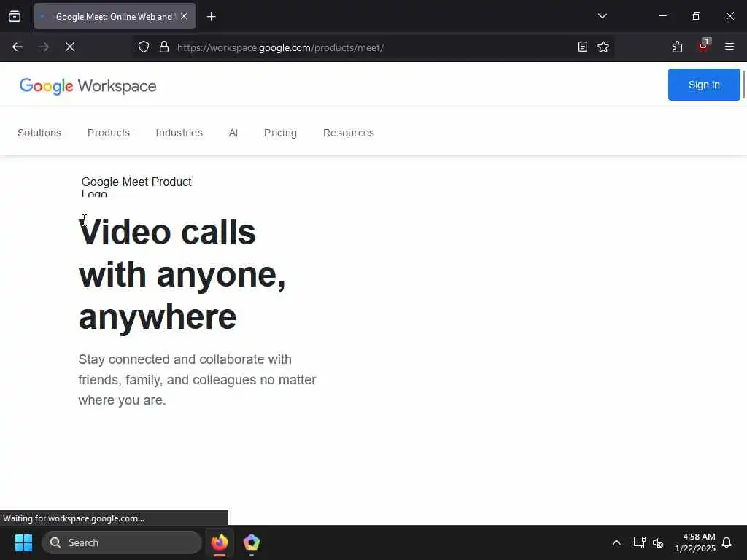Open the network status tray icon
Viewport: 747px width, 560px height.
639,542
